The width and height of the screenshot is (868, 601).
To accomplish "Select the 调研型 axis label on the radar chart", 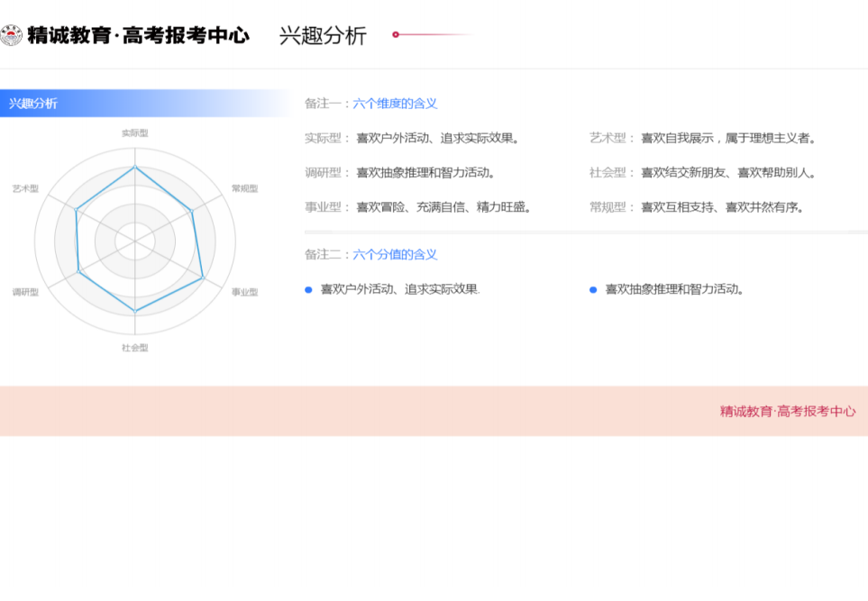I will coord(25,292).
